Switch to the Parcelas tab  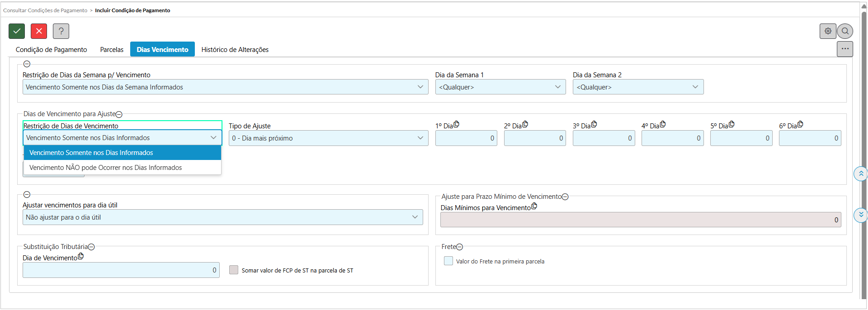pos(112,50)
